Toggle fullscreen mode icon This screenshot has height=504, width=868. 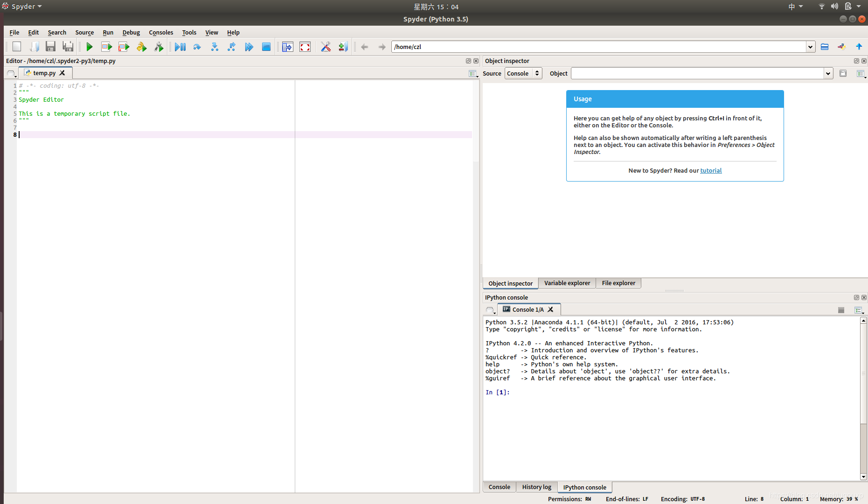pos(305,47)
